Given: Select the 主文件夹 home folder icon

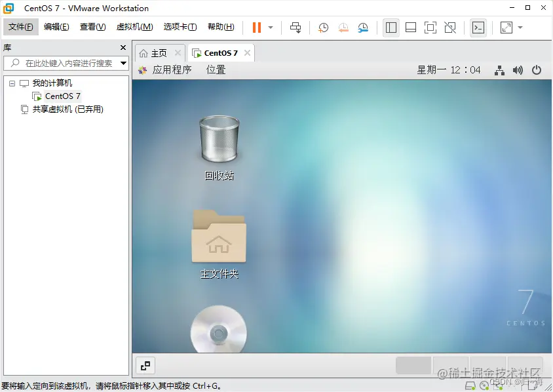Looking at the screenshot, I should [219, 244].
